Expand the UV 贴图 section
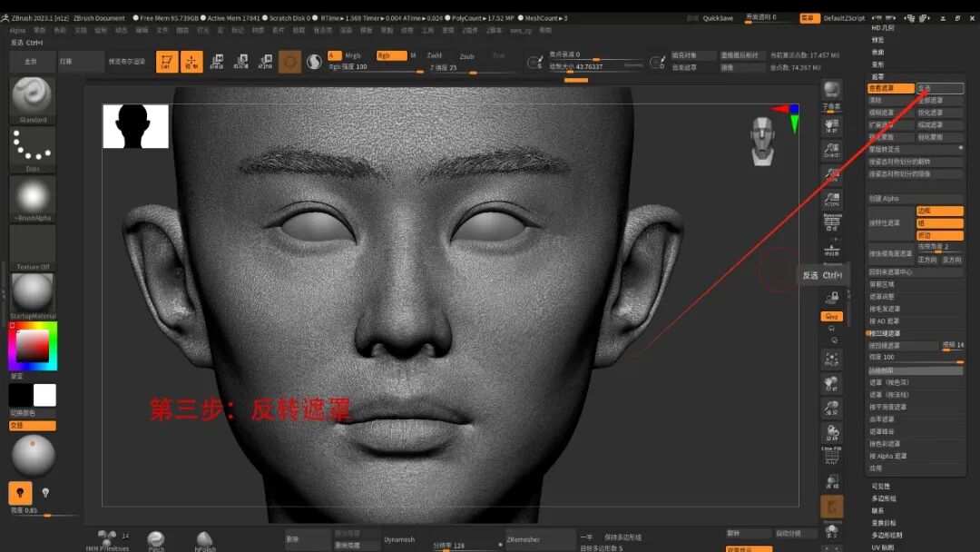Viewport: 980px width, 552px height. [x=883, y=547]
